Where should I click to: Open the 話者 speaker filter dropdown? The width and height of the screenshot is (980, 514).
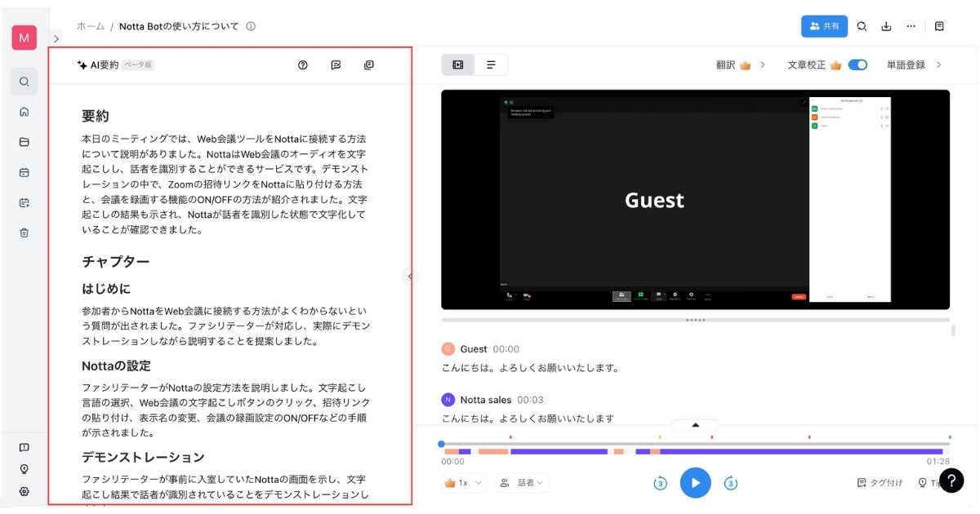523,483
